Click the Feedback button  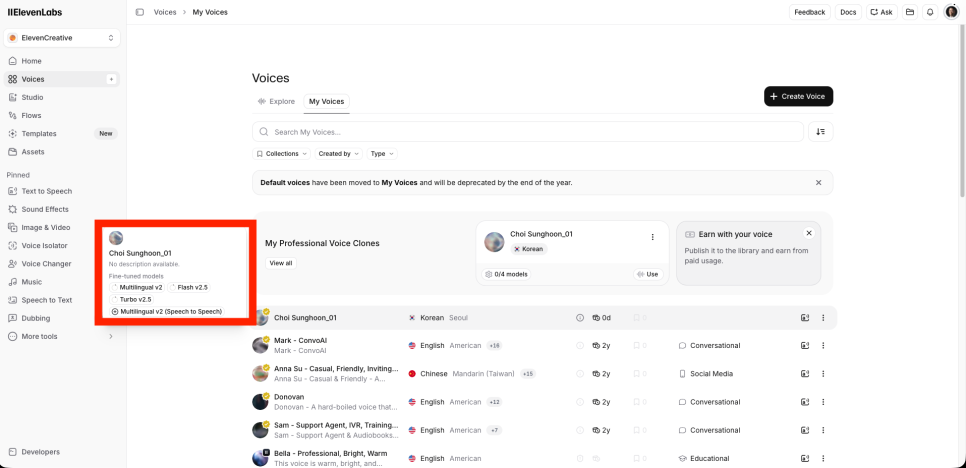point(810,12)
